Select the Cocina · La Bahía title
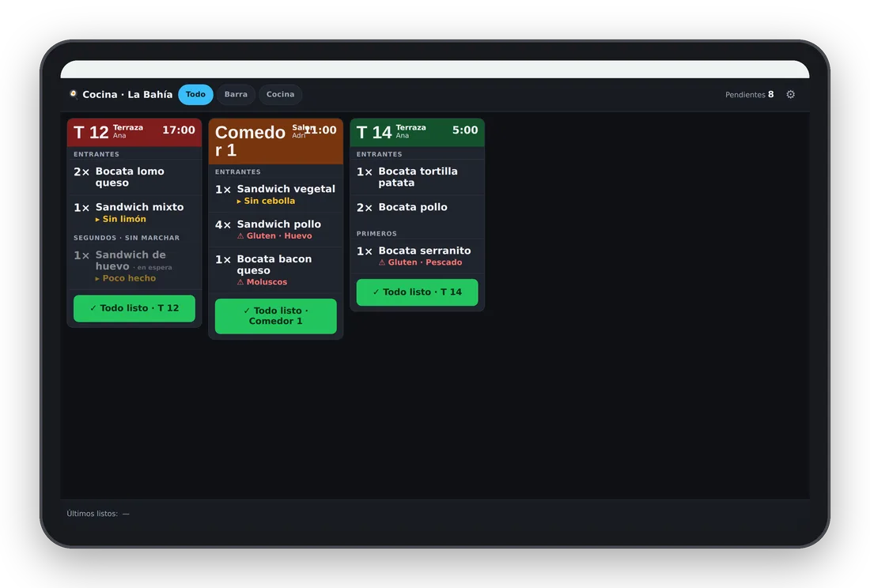 click(x=127, y=95)
